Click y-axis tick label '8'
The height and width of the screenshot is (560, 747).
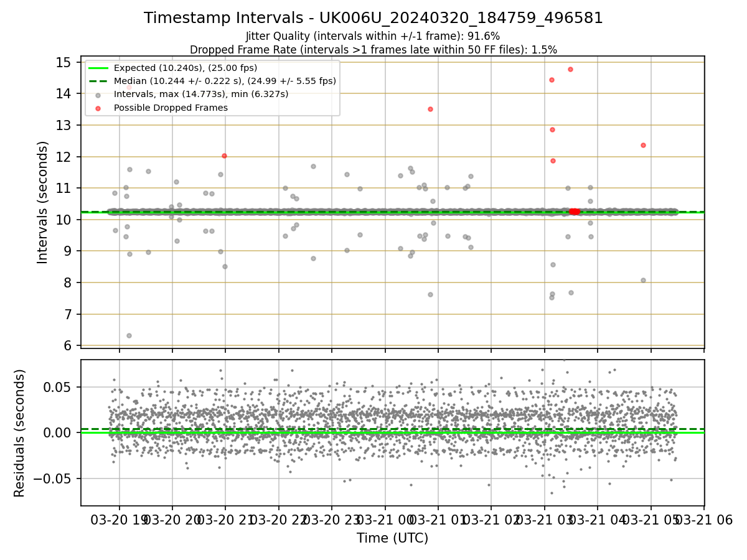(x=67, y=282)
